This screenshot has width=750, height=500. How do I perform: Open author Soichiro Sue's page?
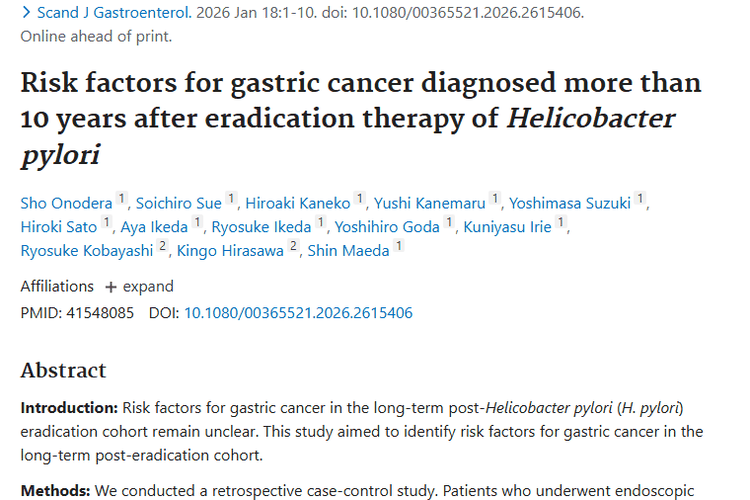point(180,203)
